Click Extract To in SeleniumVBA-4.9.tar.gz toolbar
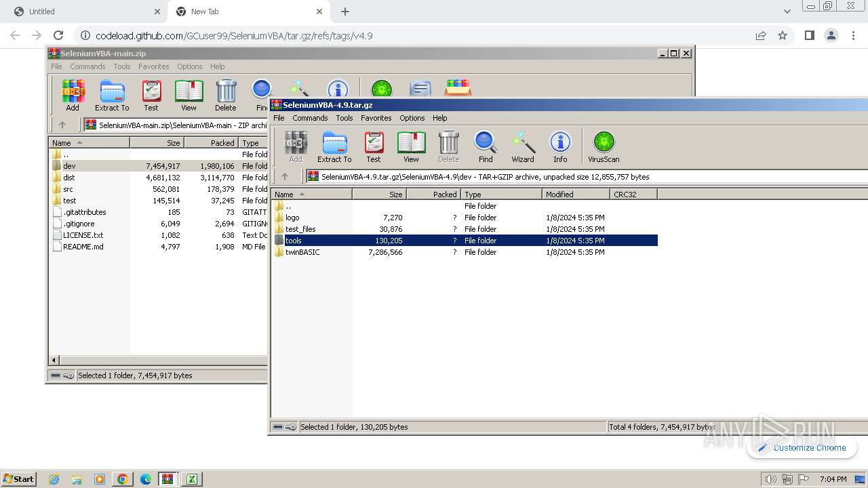 pyautogui.click(x=334, y=147)
